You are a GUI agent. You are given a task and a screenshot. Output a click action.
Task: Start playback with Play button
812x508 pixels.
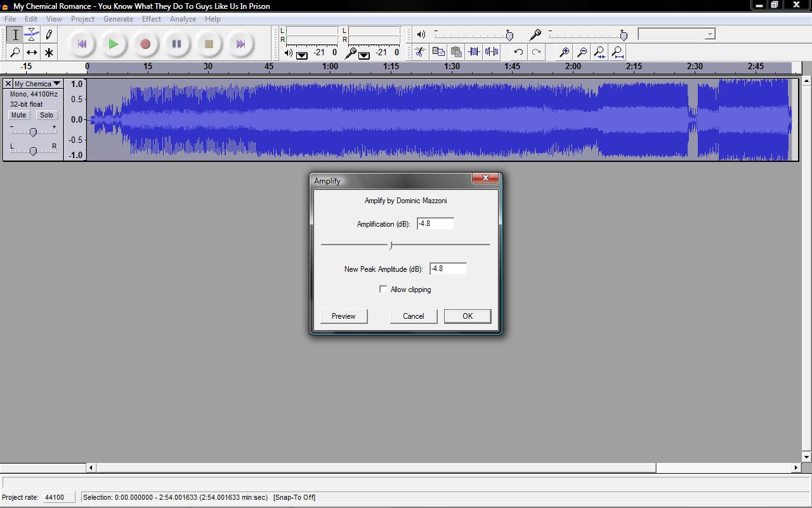114,44
